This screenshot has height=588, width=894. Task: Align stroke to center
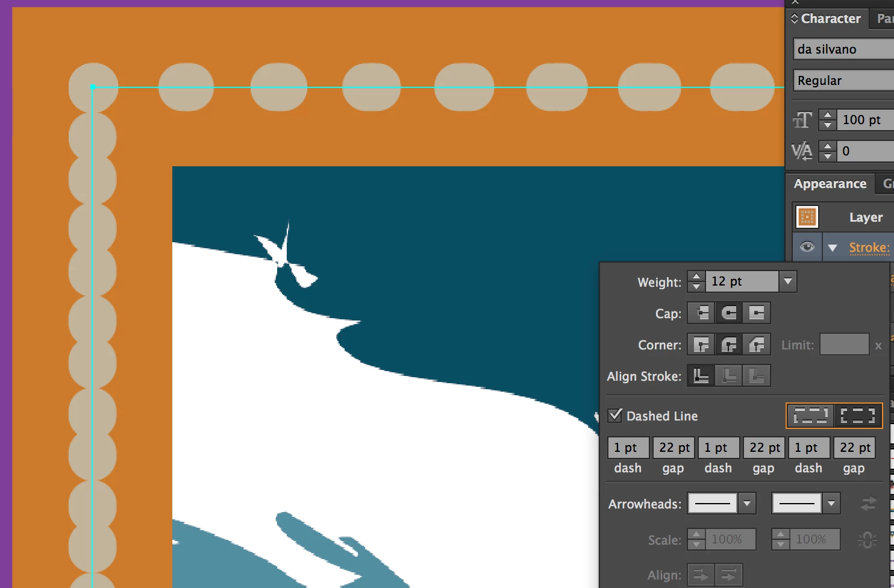tap(701, 376)
